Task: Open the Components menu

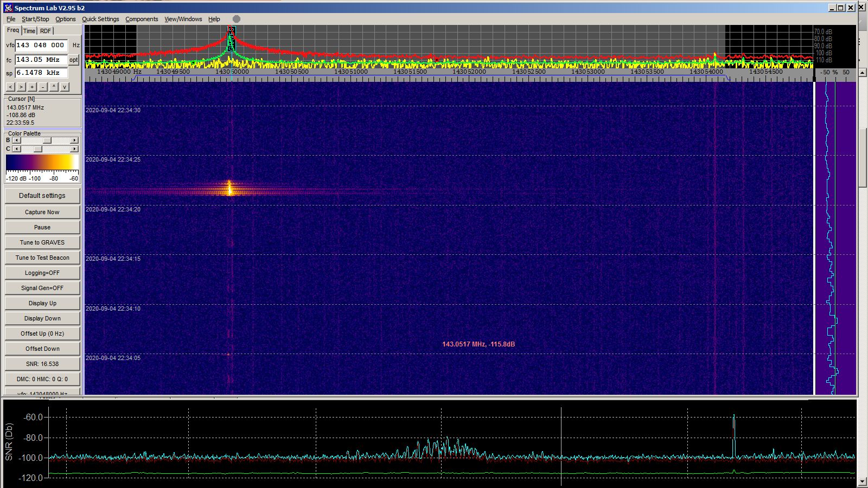Action: coord(142,19)
